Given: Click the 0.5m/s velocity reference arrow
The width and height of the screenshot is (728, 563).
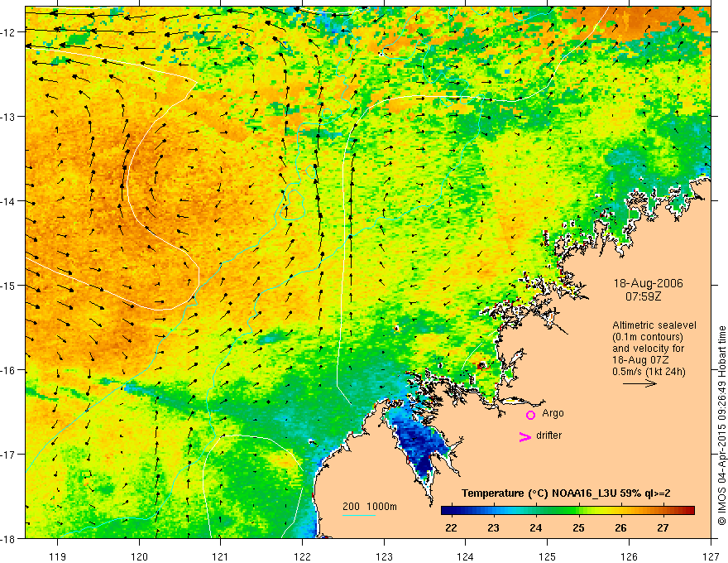Looking at the screenshot, I should [639, 383].
